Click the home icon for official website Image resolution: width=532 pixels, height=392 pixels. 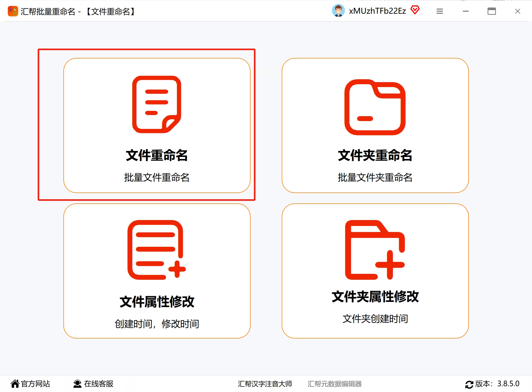click(15, 384)
